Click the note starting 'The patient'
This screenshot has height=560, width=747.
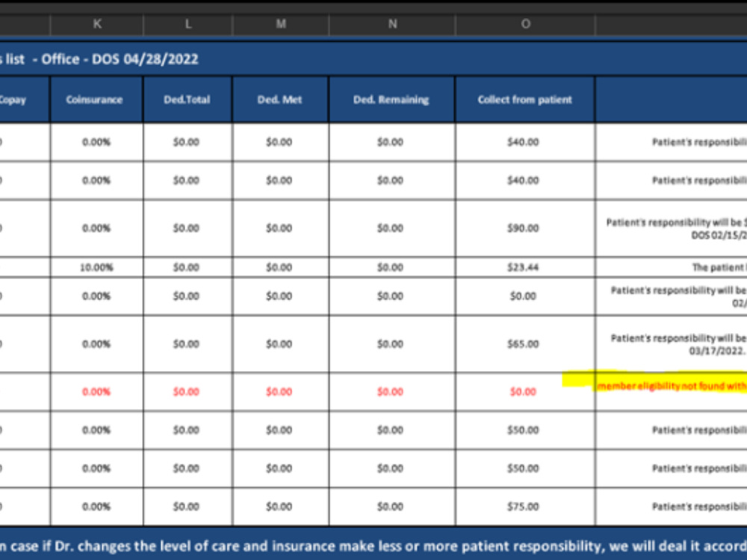tap(672, 267)
